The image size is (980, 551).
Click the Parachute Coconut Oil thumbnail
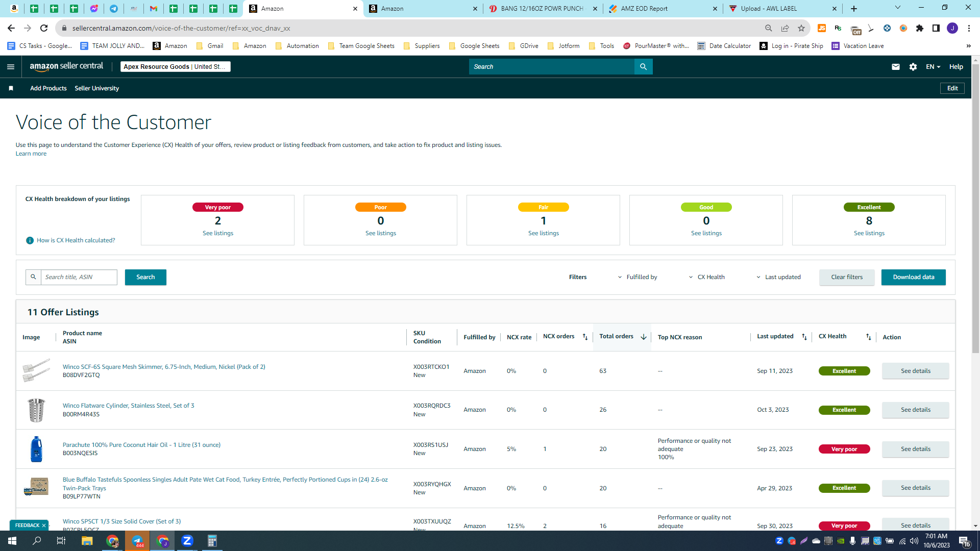(36, 449)
